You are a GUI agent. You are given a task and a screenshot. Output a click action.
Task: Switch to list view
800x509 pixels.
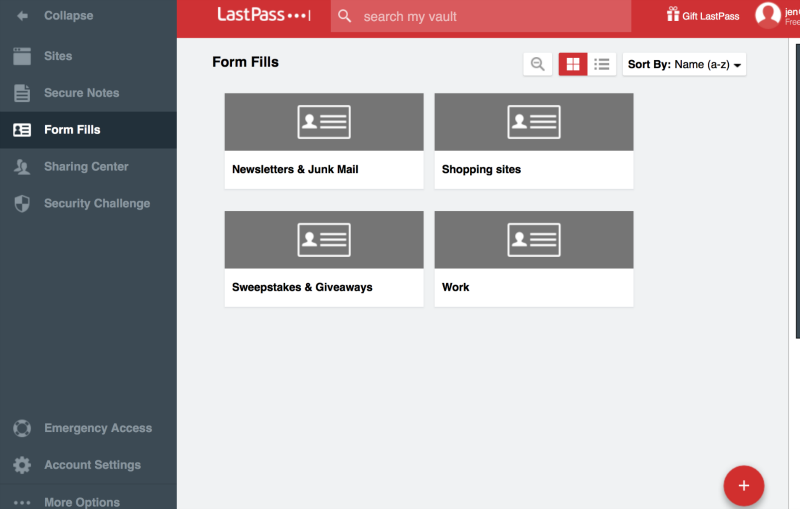pos(602,64)
